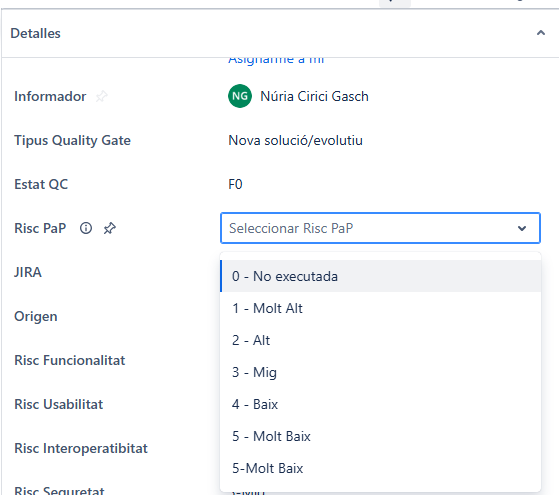Click the Núria Cirici Gasch reporter name

314,96
